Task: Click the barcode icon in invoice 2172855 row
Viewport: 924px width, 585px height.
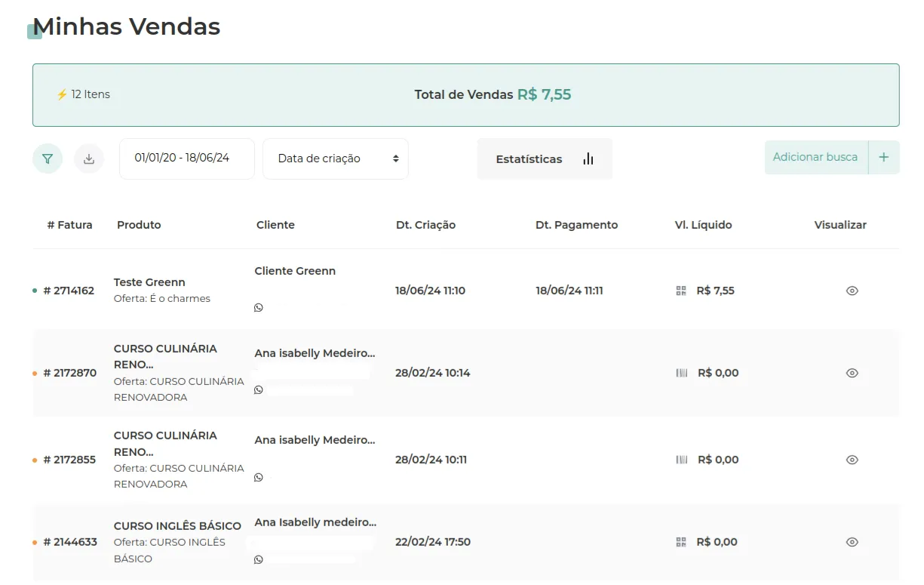Action: (682, 460)
